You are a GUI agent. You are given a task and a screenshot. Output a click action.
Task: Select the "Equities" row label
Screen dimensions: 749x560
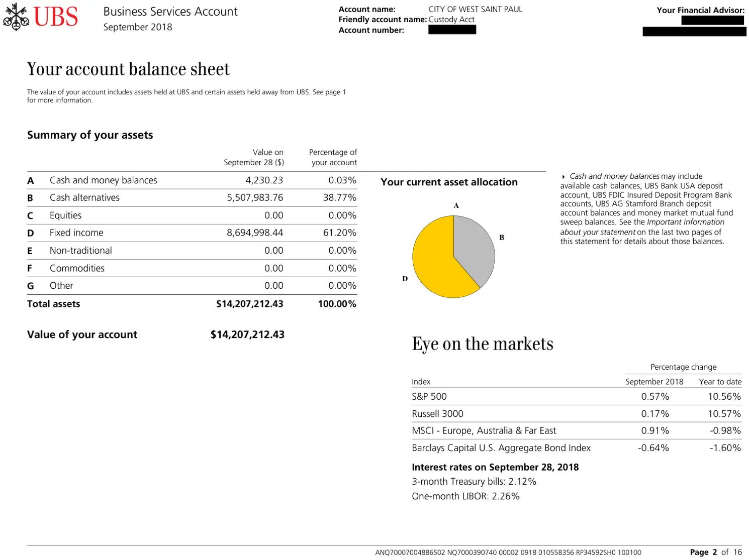[65, 215]
